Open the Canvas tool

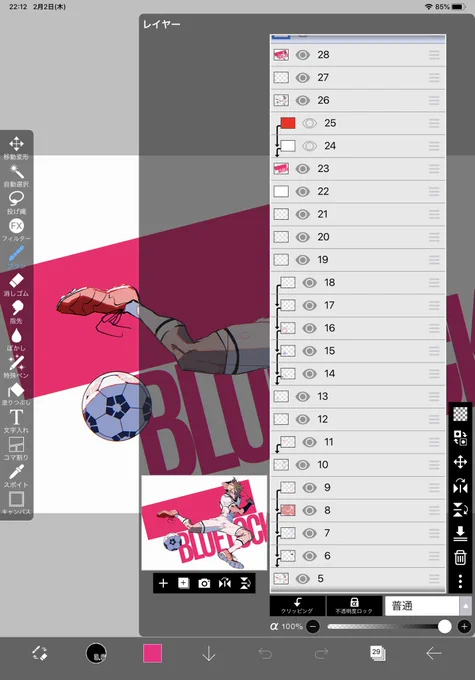pos(16,503)
